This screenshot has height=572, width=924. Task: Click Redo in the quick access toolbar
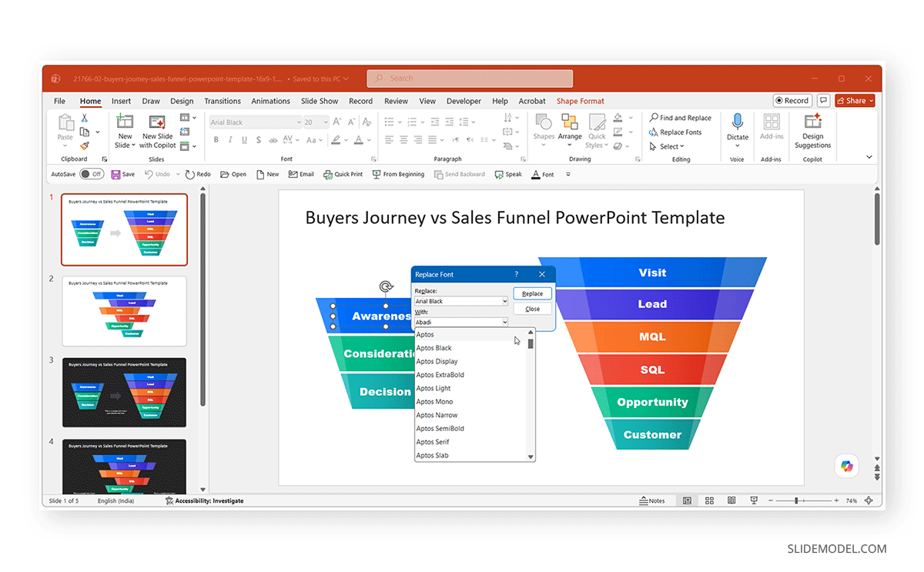197,174
